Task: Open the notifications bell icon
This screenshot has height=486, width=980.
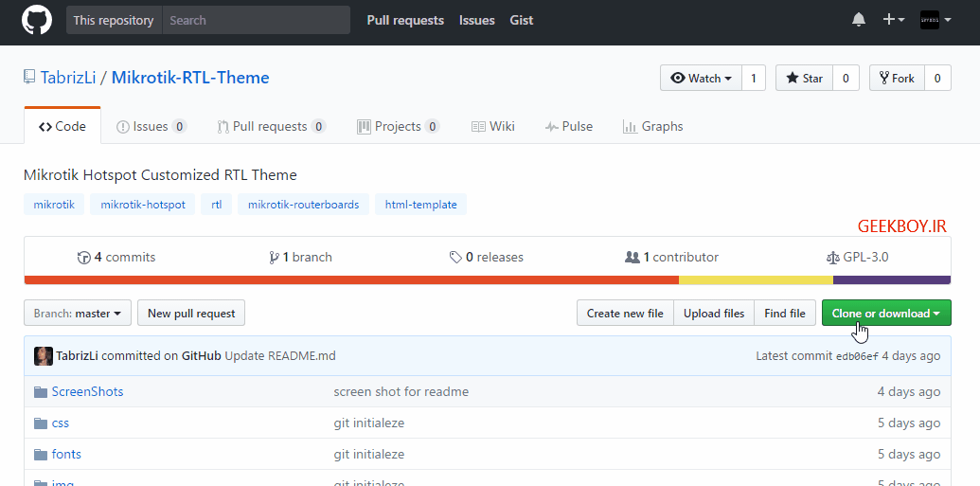Action: coord(859,20)
